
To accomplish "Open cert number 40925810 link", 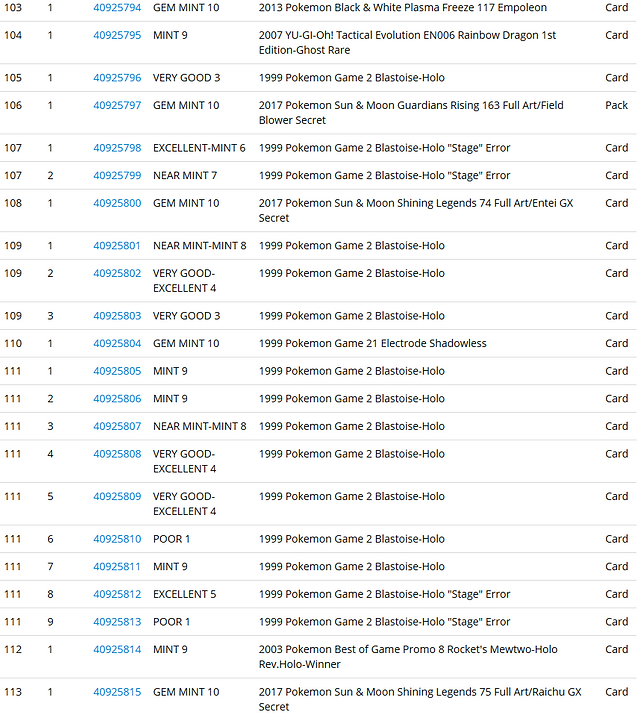I will point(117,539).
